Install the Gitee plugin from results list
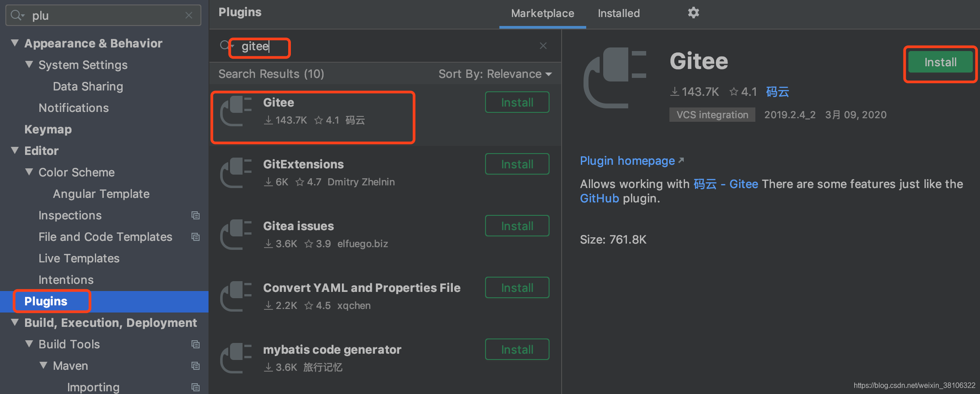980x394 pixels. 517,103
